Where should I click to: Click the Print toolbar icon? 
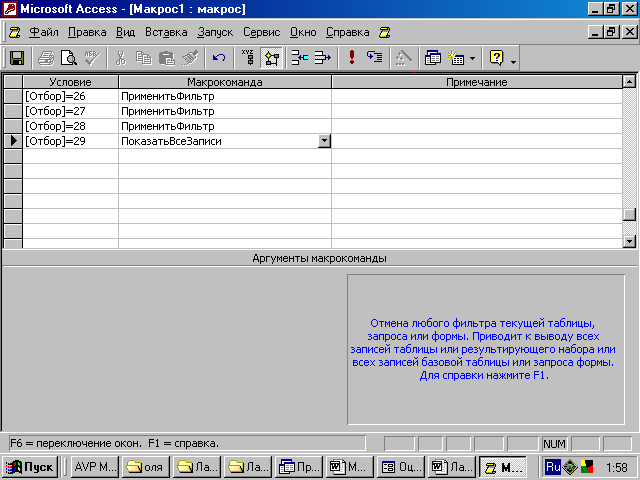pyautogui.click(x=46, y=58)
